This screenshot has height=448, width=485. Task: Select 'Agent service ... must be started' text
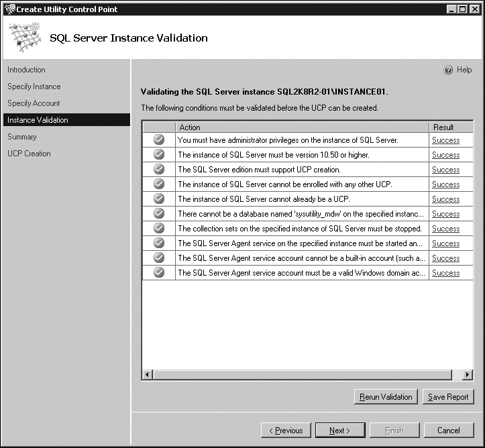point(300,243)
